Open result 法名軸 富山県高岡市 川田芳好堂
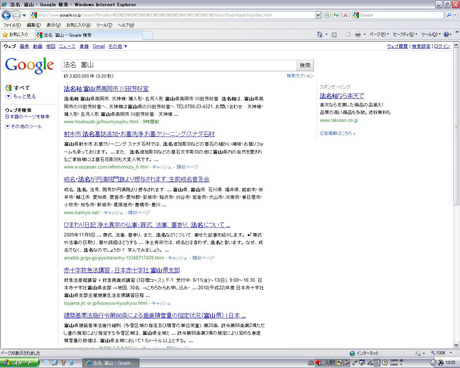Viewport: 460px width, 368px height. coord(106,89)
